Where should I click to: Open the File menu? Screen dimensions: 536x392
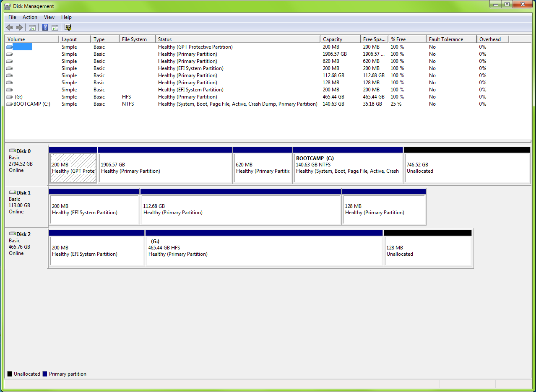12,17
